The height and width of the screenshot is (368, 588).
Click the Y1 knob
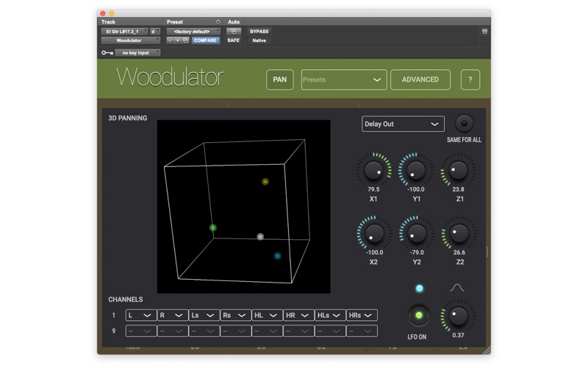coord(416,171)
